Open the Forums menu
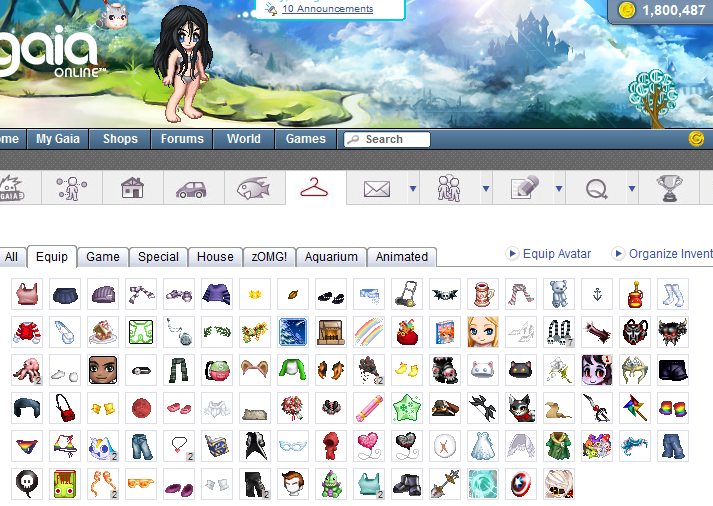The height and width of the screenshot is (506, 713). coord(182,139)
